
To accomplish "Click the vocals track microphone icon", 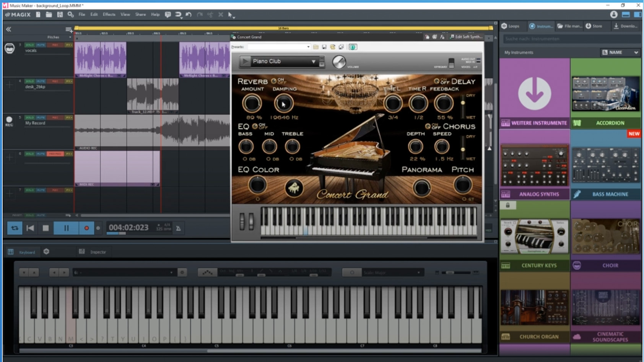I will (10, 48).
